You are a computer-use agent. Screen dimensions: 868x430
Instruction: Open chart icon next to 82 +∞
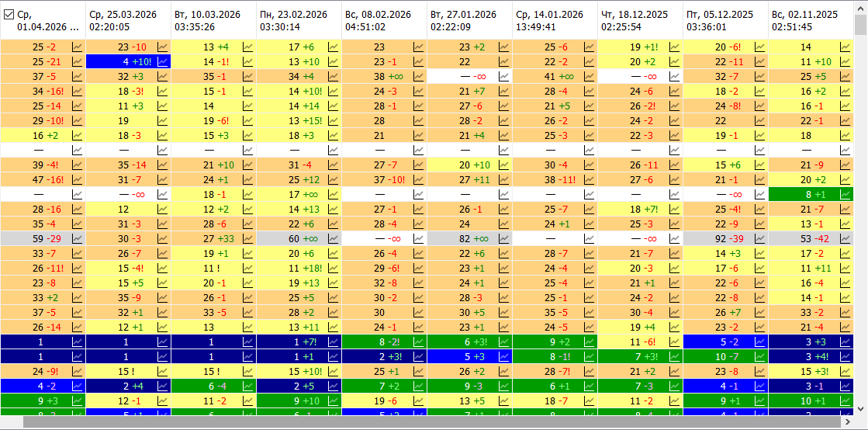[x=503, y=238]
